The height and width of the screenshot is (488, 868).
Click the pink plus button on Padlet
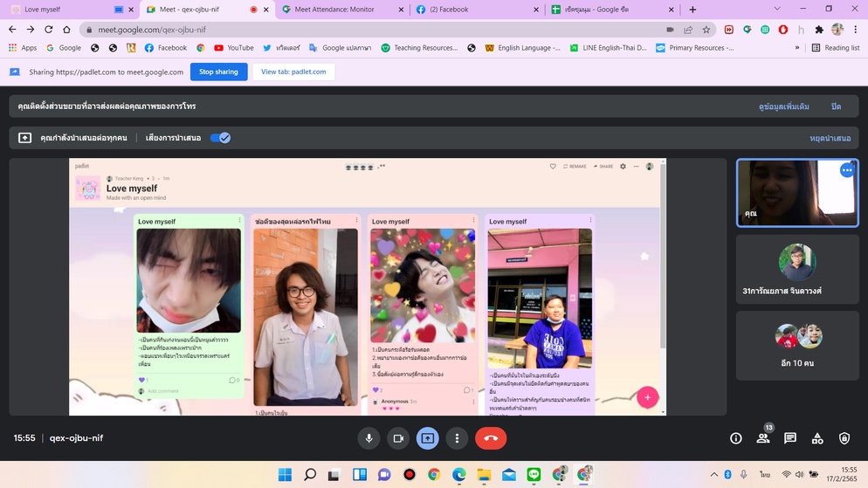click(x=647, y=397)
